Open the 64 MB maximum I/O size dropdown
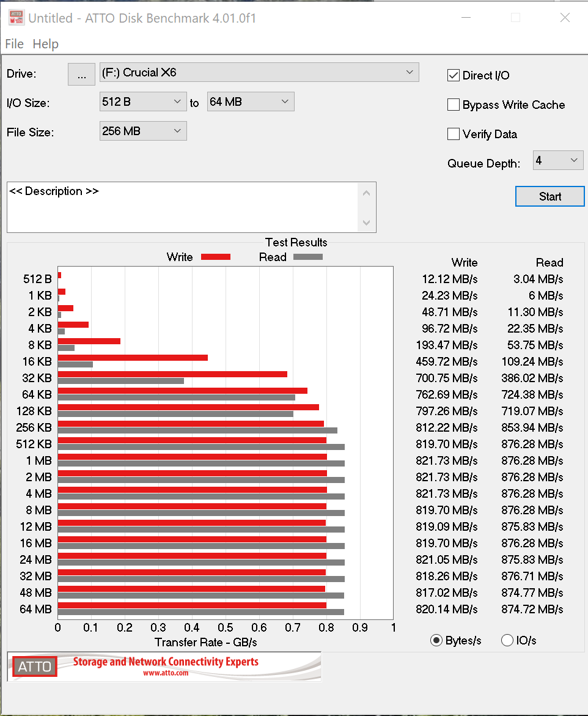 251,101
